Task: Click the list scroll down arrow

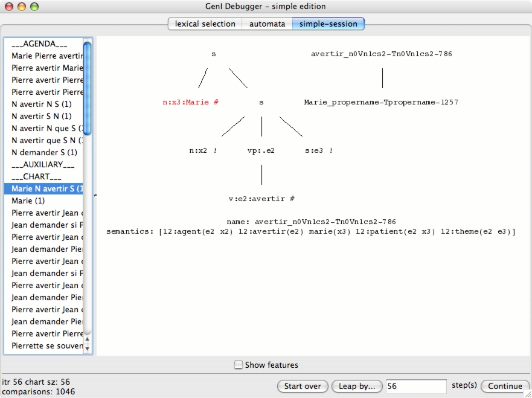Action: click(87, 348)
